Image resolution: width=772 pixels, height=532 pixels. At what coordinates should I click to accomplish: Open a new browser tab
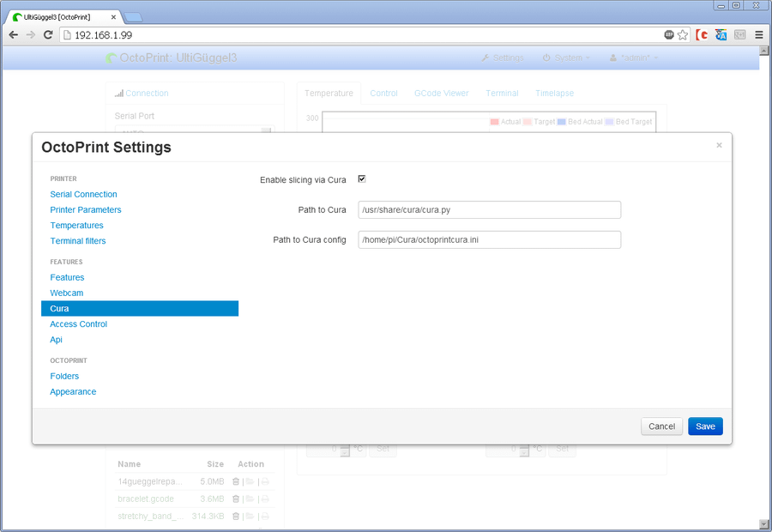point(133,17)
